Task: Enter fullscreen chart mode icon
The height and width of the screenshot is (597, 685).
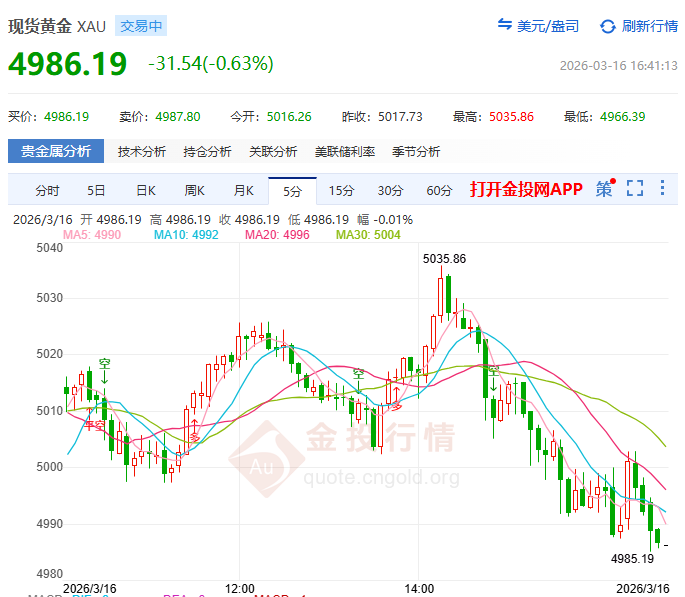Action: [635, 188]
